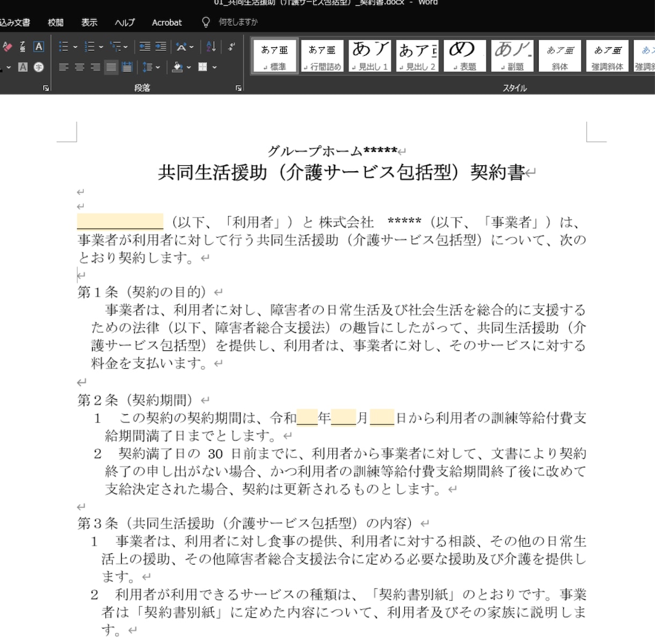Screen dimensions: 655x644
Task: Click the Phonetic Guide (ruby) icon
Action: (x=23, y=47)
